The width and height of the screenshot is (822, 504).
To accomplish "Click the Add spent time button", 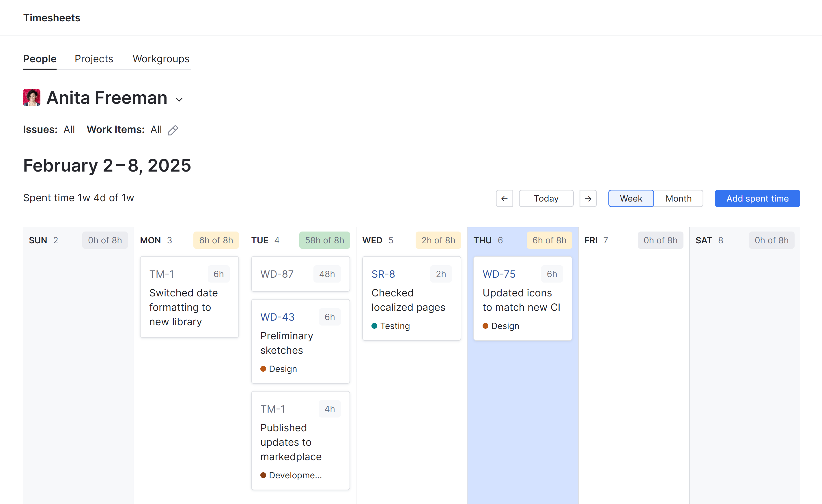I will 757,198.
